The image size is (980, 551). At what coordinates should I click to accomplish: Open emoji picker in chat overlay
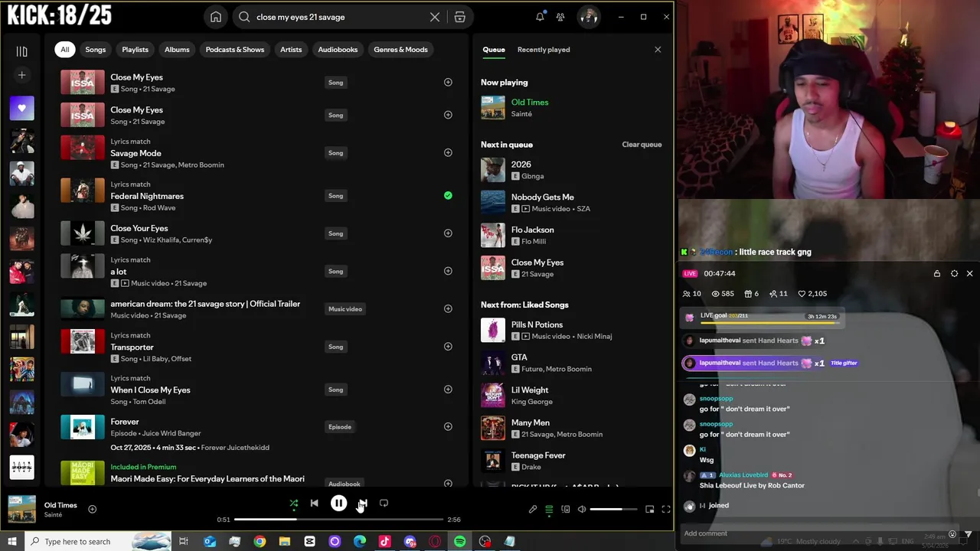tap(952, 534)
